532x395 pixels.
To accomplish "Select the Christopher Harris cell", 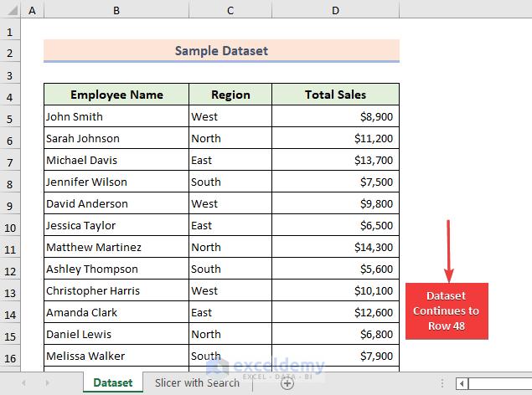I will point(116,290).
